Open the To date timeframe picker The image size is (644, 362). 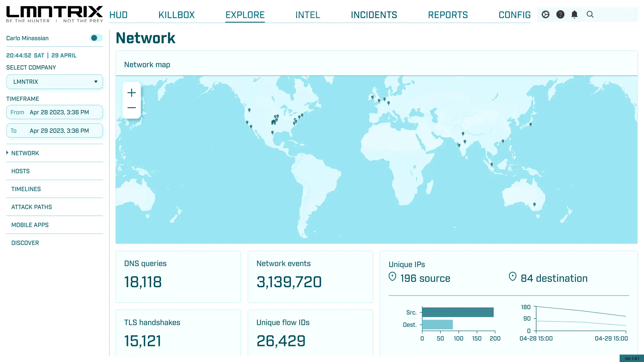point(55,131)
